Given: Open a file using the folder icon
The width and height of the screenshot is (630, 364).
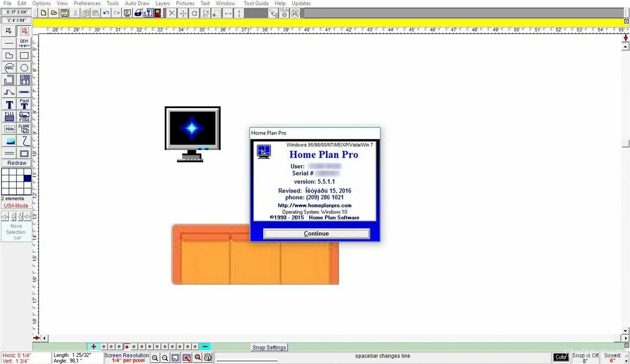Looking at the screenshot, I should [x=54, y=13].
